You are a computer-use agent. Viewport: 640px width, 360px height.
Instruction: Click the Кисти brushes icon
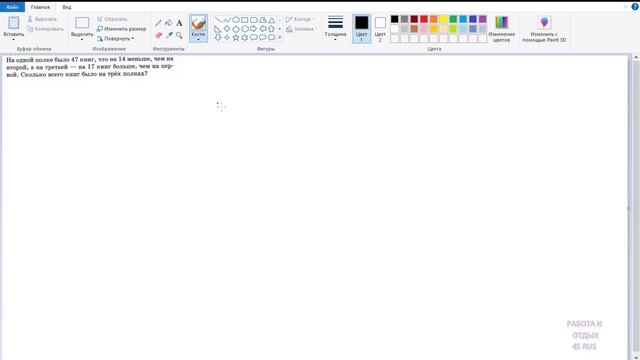pyautogui.click(x=198, y=23)
